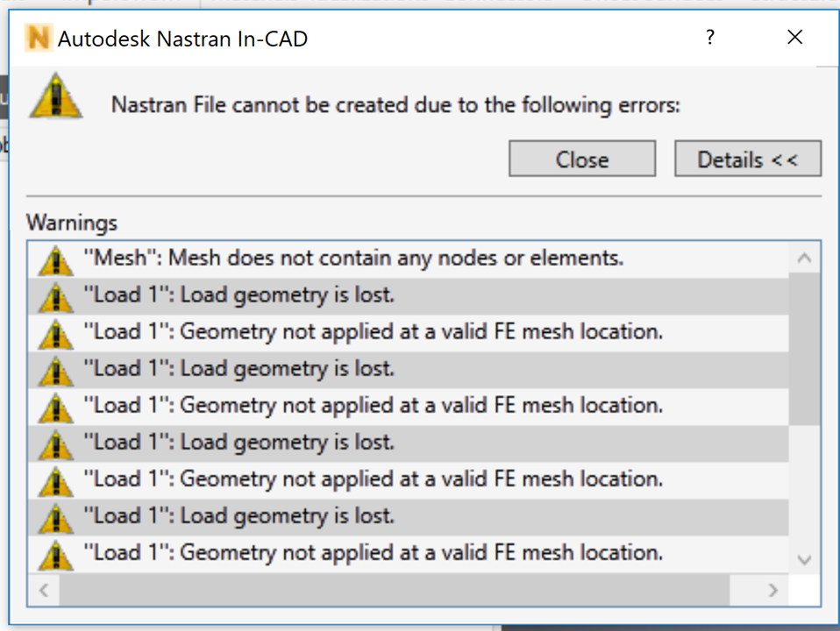This screenshot has width=840, height=631.
Task: Click warning icon on first 'Load geometry is lost' row
Action: click(56, 296)
